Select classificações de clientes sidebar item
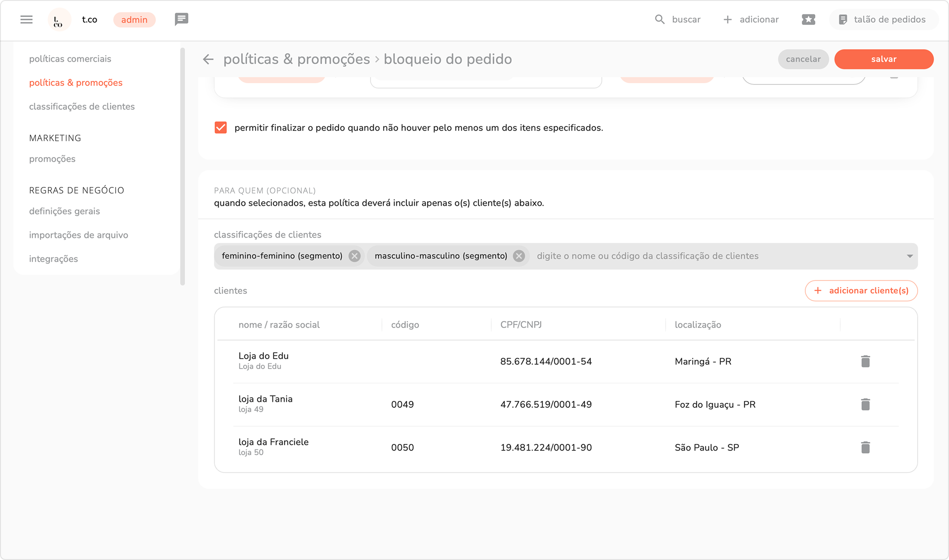The height and width of the screenshot is (560, 949). pyautogui.click(x=82, y=107)
